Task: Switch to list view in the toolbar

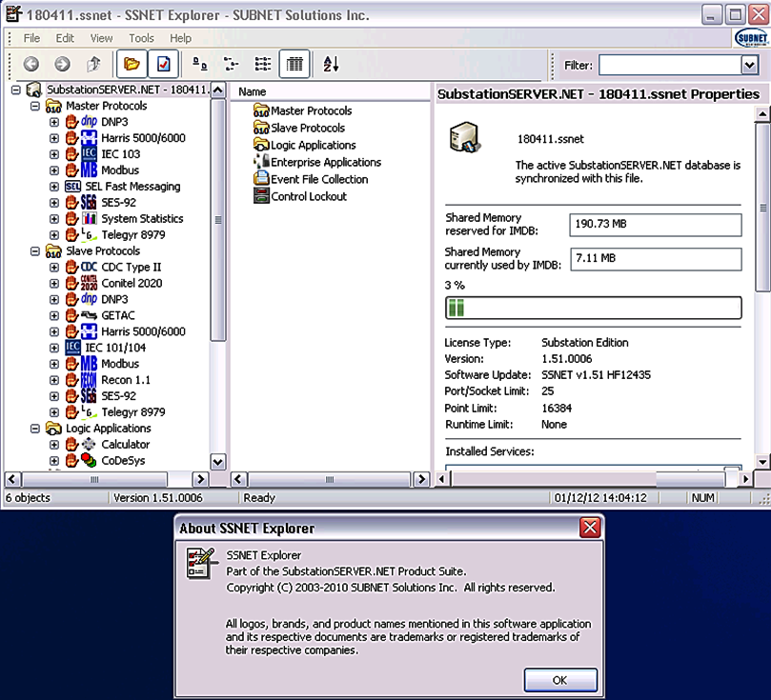Action: (263, 64)
